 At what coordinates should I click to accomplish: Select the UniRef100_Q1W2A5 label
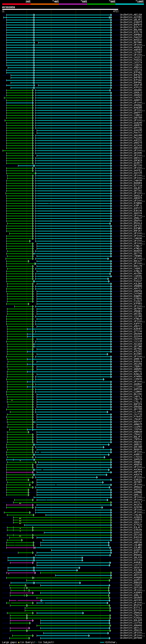click(x=131, y=123)
